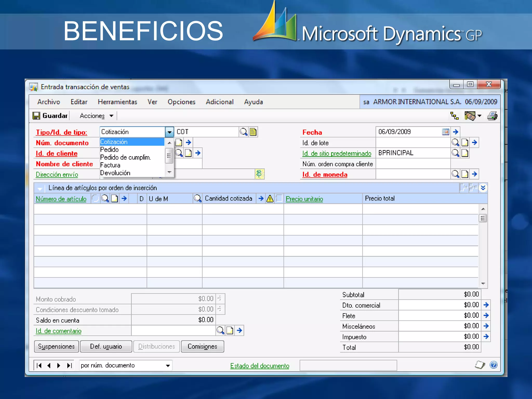Click expansion arrow for Dto. comercial

click(486, 305)
